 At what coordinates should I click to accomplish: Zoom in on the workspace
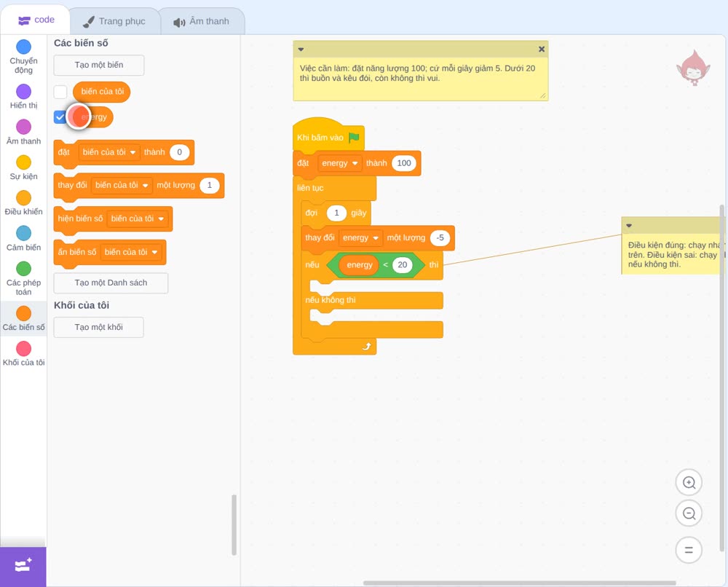coord(689,483)
